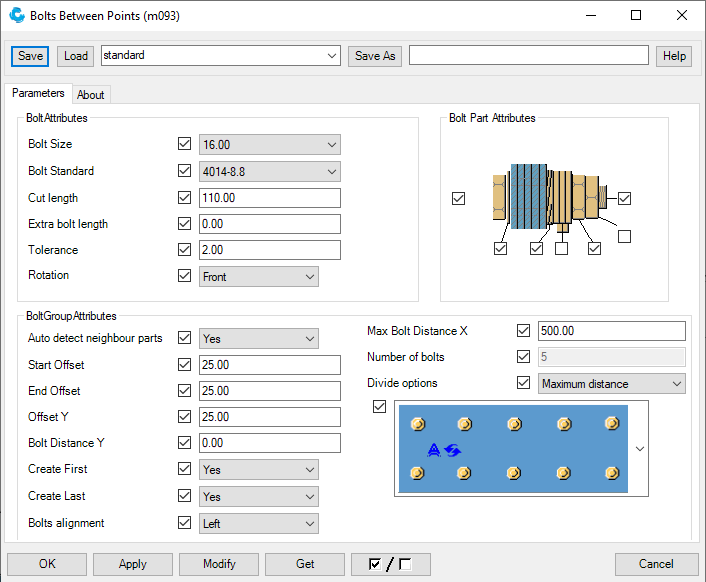Disable the Max Bolt Distance X checkbox

[x=523, y=331]
